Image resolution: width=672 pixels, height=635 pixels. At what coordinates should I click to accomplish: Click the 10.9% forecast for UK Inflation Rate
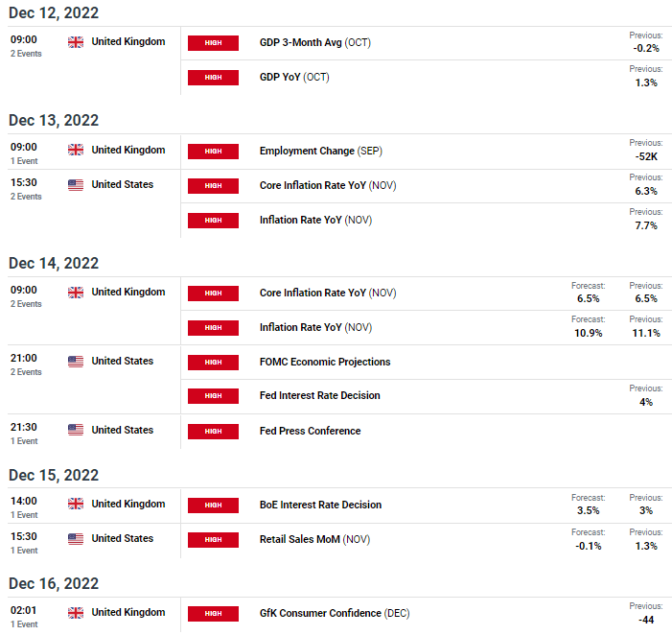[x=588, y=333]
